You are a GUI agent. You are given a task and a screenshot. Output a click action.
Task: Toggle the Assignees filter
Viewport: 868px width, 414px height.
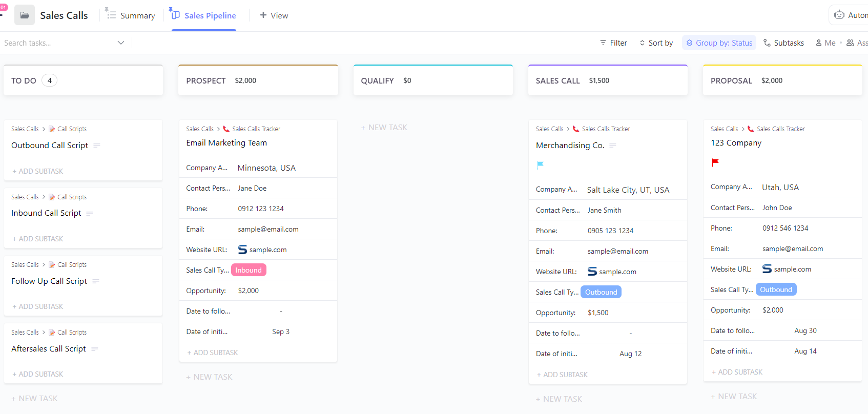tap(857, 43)
